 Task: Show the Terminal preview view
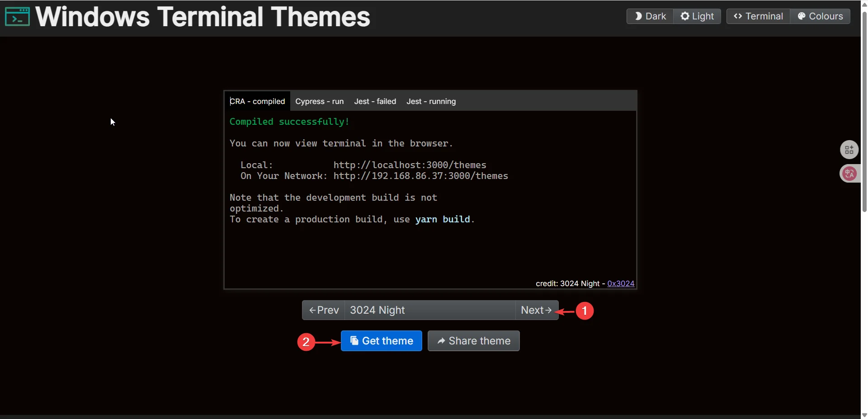click(x=758, y=16)
